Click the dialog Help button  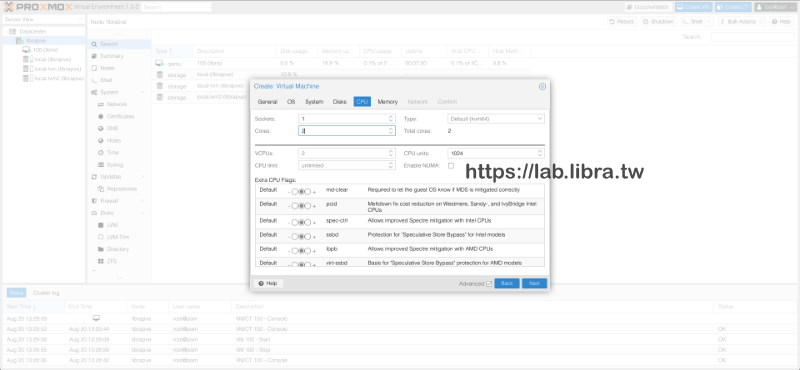click(268, 283)
